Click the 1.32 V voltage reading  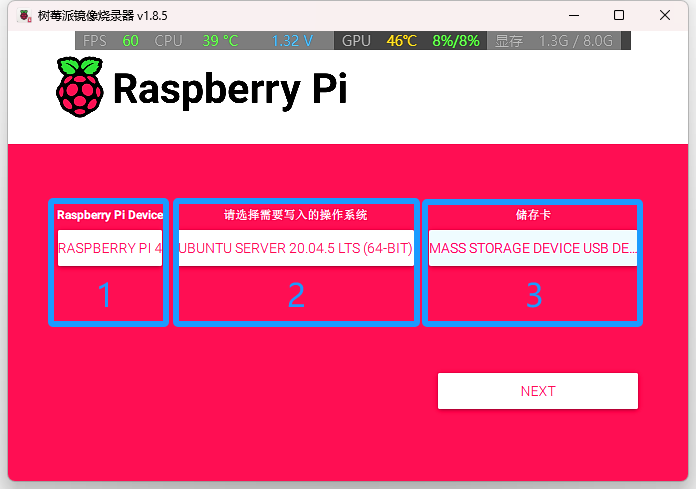click(292, 41)
